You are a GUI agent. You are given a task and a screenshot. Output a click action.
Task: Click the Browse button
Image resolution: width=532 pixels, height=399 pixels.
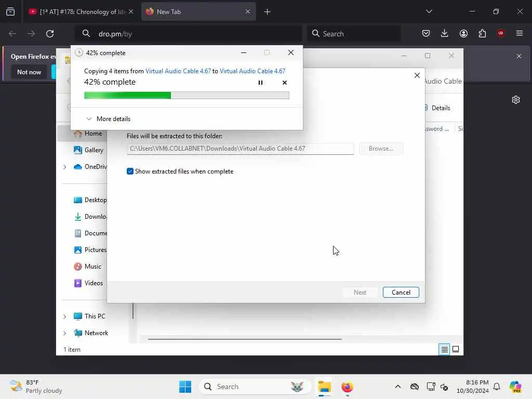pos(381,149)
